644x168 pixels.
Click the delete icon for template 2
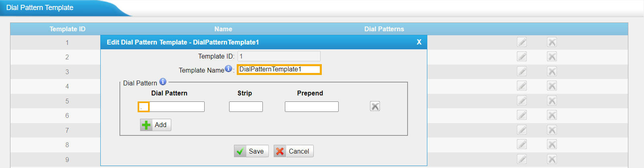point(552,57)
